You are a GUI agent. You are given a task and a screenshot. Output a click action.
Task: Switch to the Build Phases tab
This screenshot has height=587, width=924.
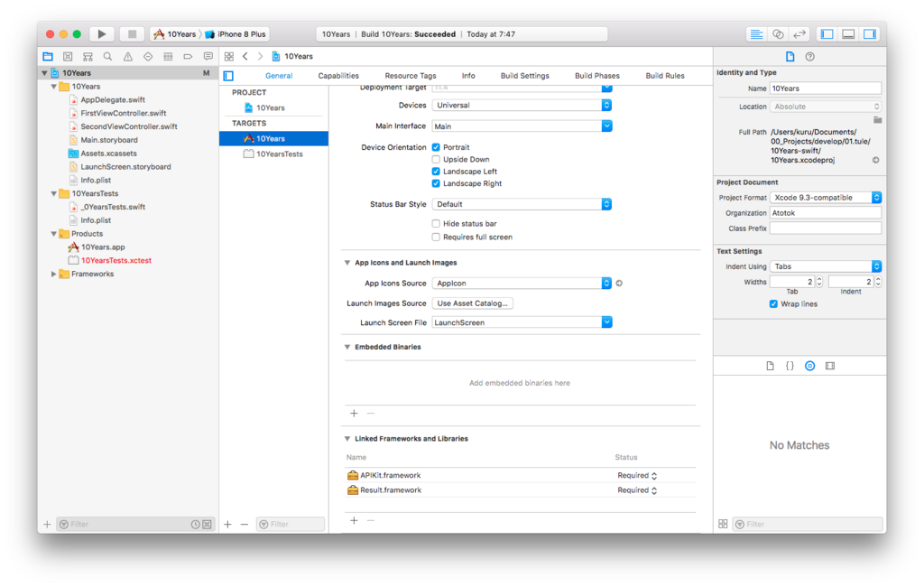(x=597, y=76)
